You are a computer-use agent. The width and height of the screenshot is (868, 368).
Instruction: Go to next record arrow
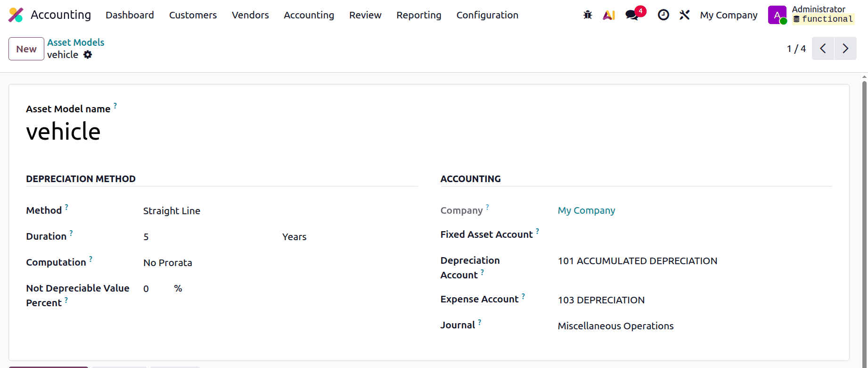click(845, 49)
